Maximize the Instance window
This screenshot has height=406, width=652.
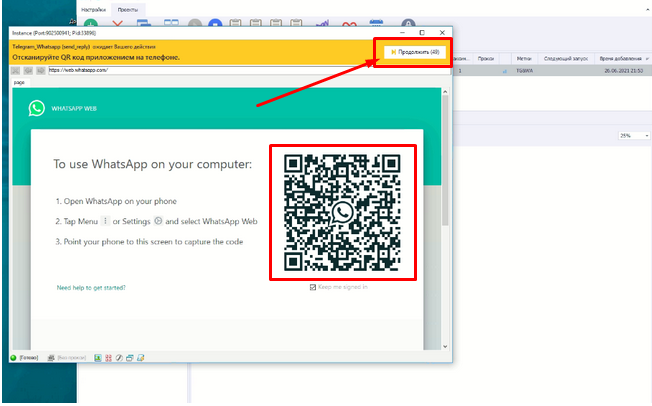(x=422, y=32)
